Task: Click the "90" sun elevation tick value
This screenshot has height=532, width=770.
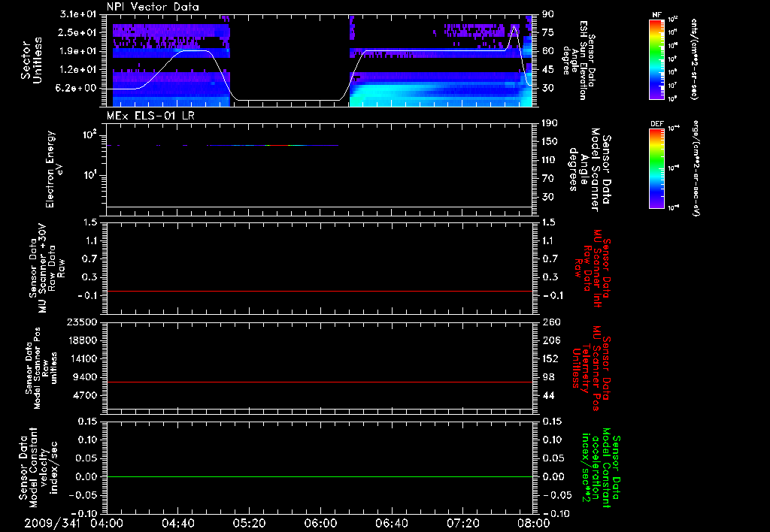Action: 548,14
